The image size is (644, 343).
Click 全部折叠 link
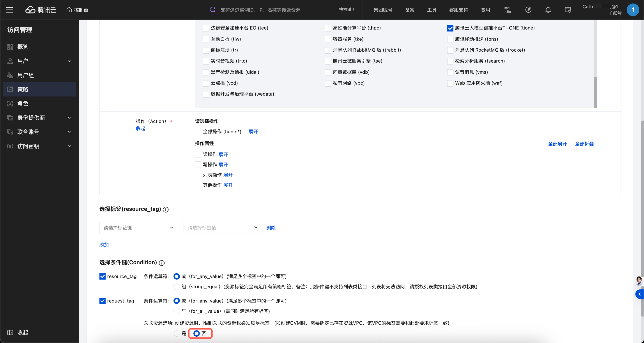pyautogui.click(x=584, y=144)
